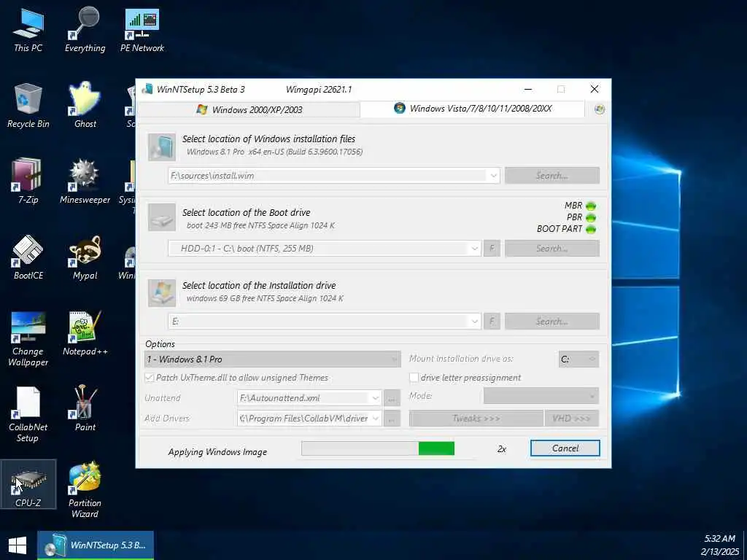
Task: Launch the Partition Wizard shortcut
Action: (x=85, y=489)
